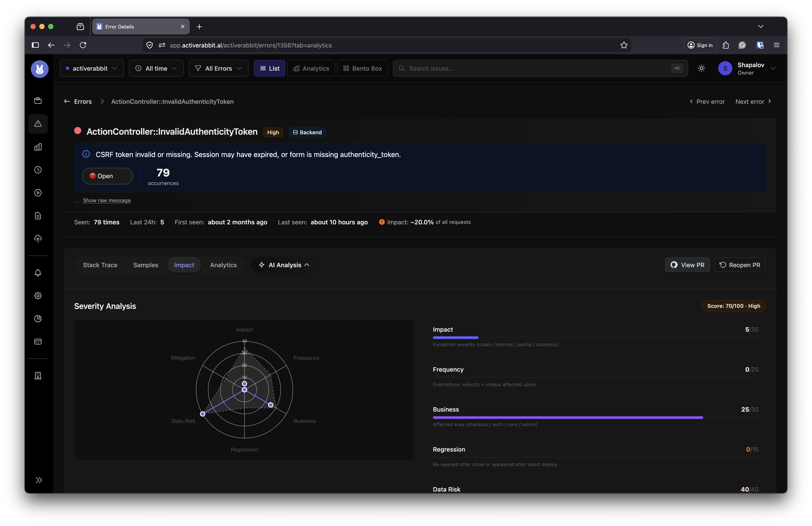Toggle the browser sidebar panel icon
812x526 pixels.
pos(35,45)
